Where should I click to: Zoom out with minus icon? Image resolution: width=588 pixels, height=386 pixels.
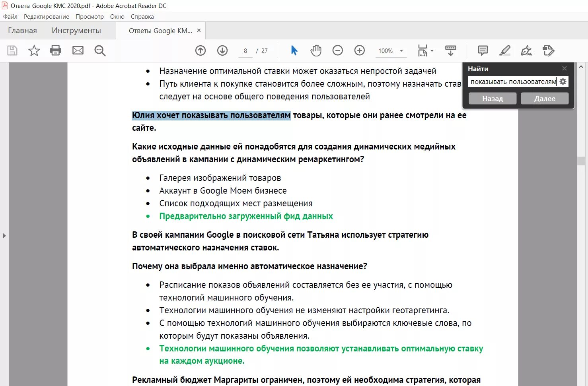[338, 50]
